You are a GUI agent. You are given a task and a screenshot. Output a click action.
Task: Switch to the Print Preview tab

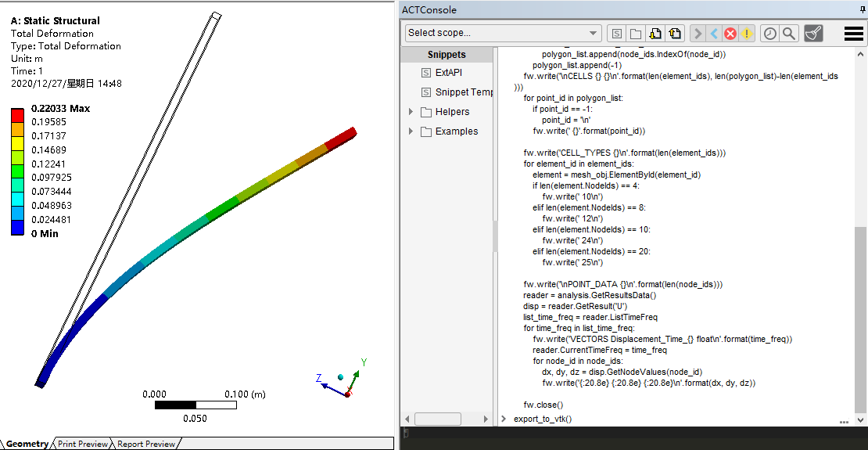(x=83, y=444)
